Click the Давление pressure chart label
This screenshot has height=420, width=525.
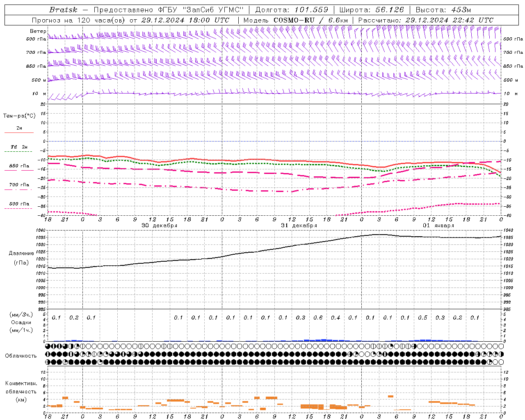point(21,253)
